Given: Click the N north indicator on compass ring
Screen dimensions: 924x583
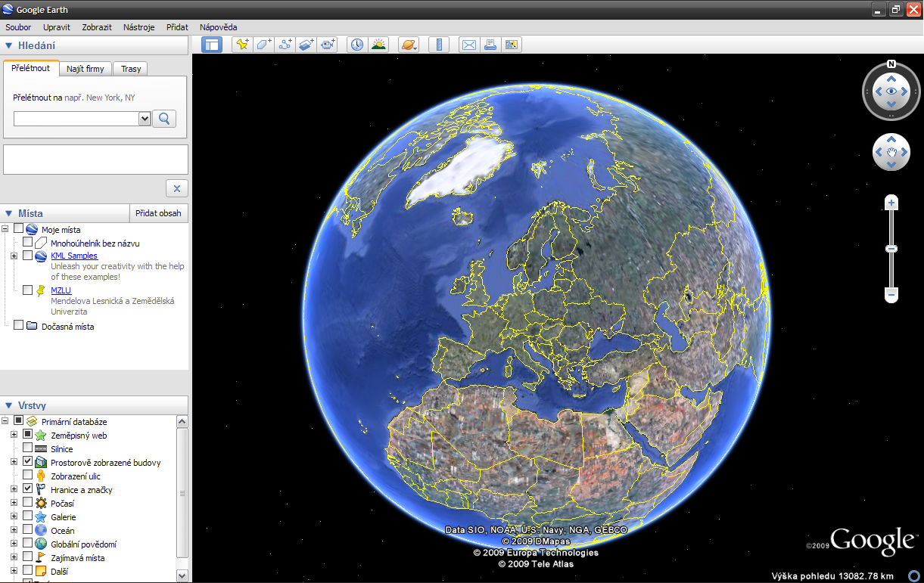Looking at the screenshot, I should click(891, 64).
